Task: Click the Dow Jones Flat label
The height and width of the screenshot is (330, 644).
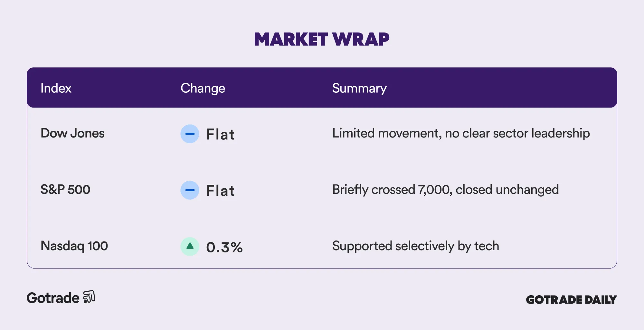Action: 221,134
